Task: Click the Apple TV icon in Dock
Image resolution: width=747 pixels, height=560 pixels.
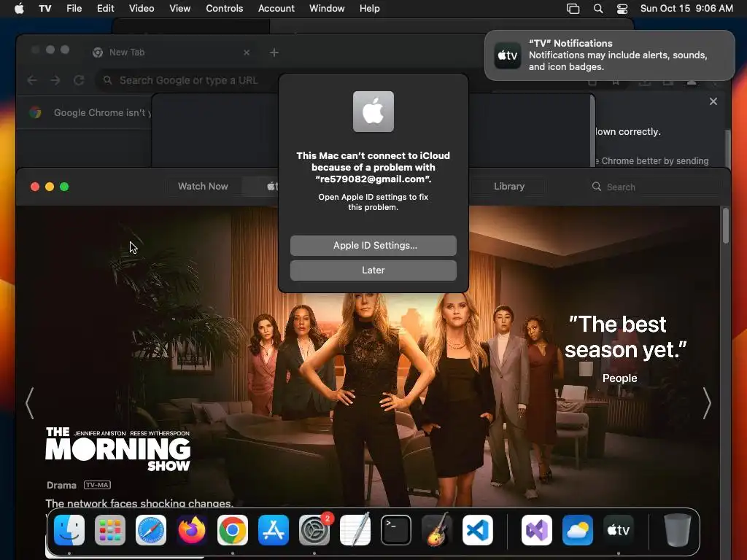Action: tap(619, 530)
